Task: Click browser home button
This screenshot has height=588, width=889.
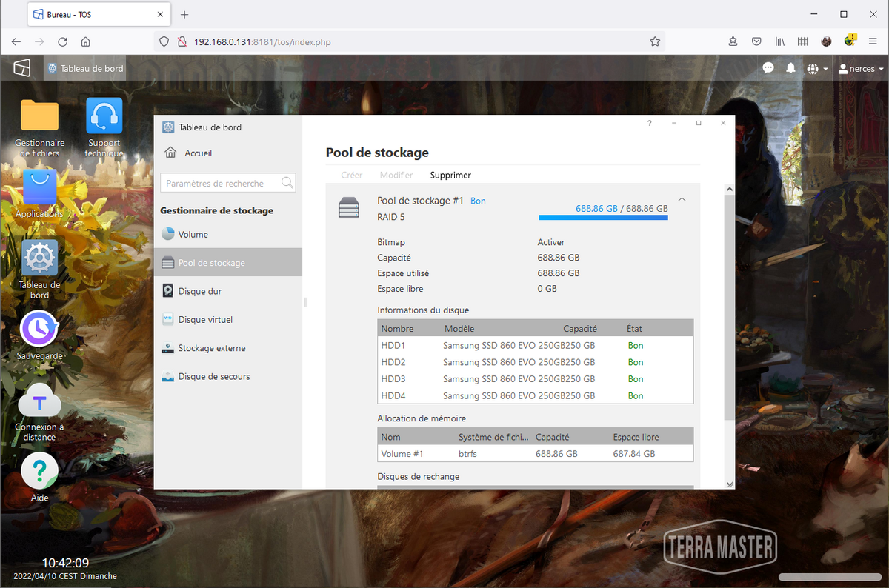Action: [86, 42]
